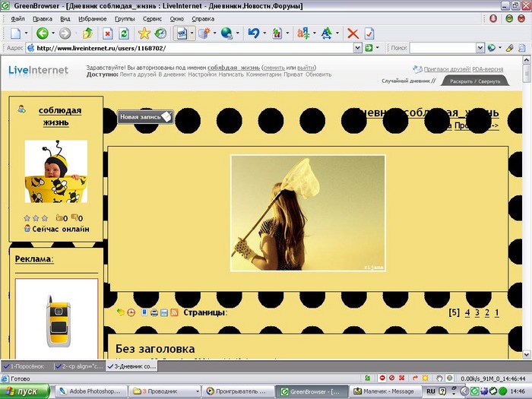Image resolution: width=532 pixels, height=399 pixels.
Task: Click inside the Поиск search field
Action: point(442,48)
